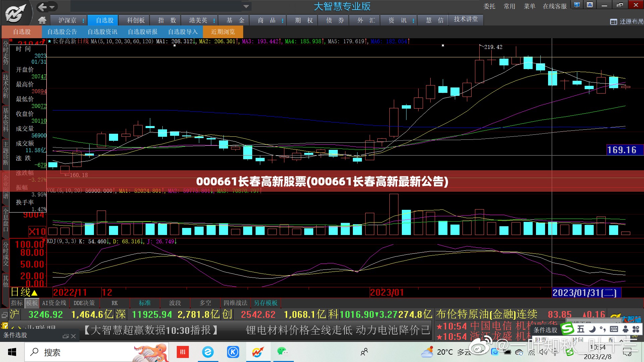Screen dimensions: 644x362
Task: Expand the 港美英 market submenu dots
Action: [214, 21]
